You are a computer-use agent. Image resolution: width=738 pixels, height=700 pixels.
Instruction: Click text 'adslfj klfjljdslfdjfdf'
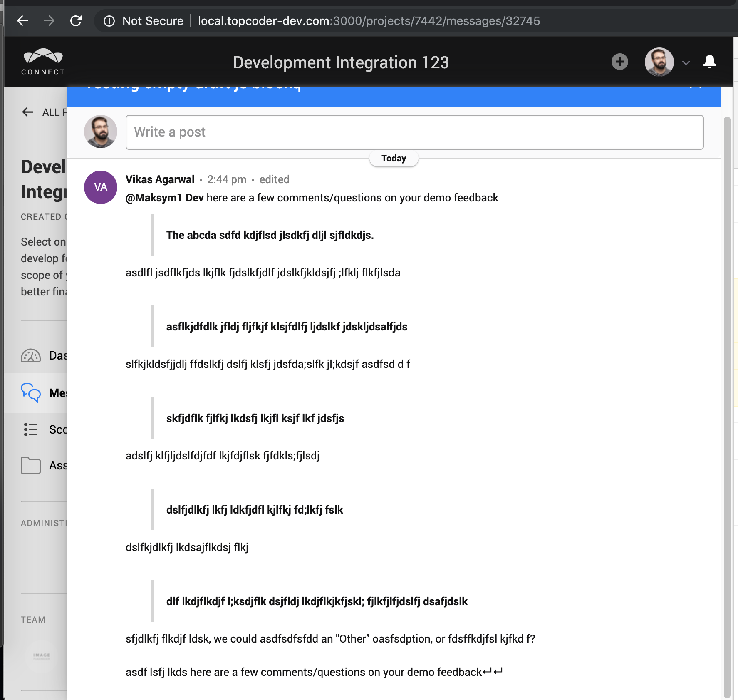click(223, 456)
